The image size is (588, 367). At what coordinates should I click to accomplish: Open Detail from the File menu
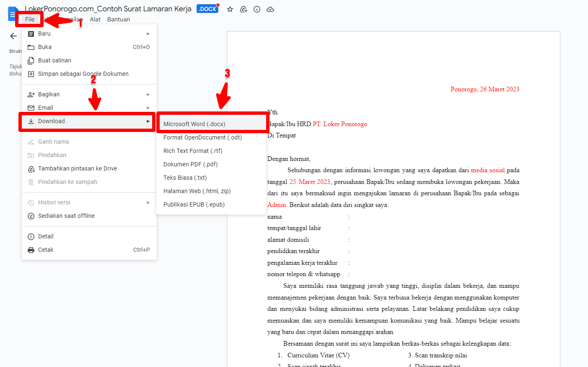coord(89,236)
